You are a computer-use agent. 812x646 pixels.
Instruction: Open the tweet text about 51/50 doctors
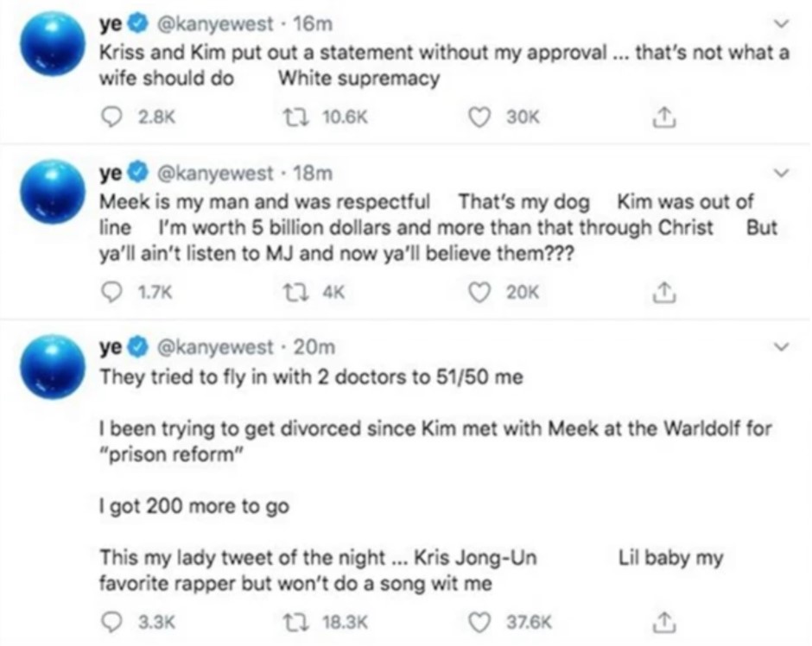point(311,377)
